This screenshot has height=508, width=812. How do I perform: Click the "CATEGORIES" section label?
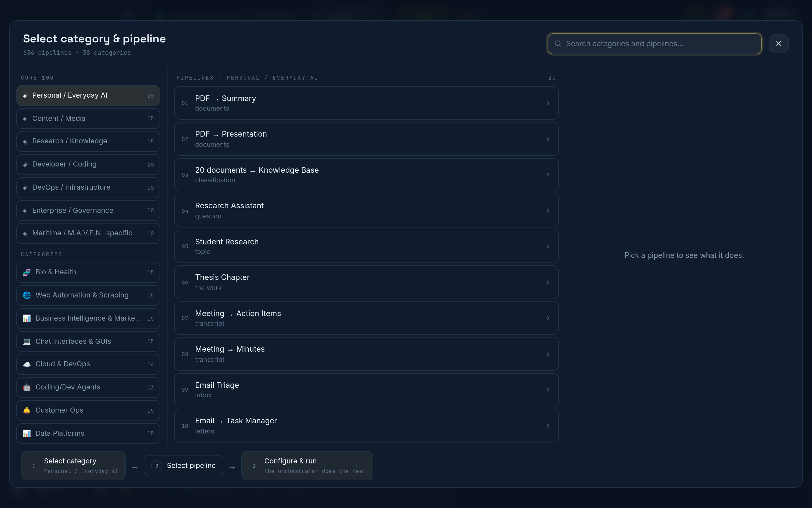pyautogui.click(x=42, y=254)
